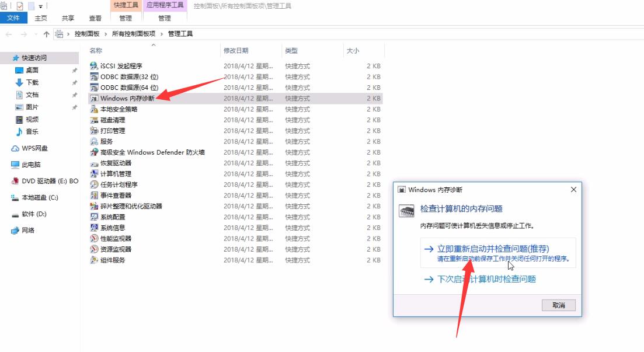Click 控制面板 breadcrumb segment
The width and height of the screenshot is (644, 352).
click(x=87, y=34)
